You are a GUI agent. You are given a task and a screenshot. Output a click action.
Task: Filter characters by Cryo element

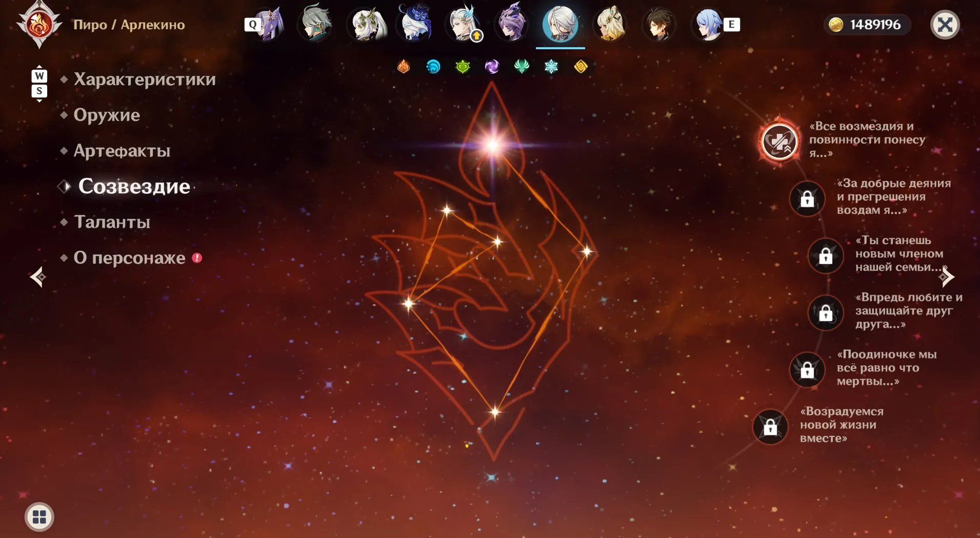551,66
